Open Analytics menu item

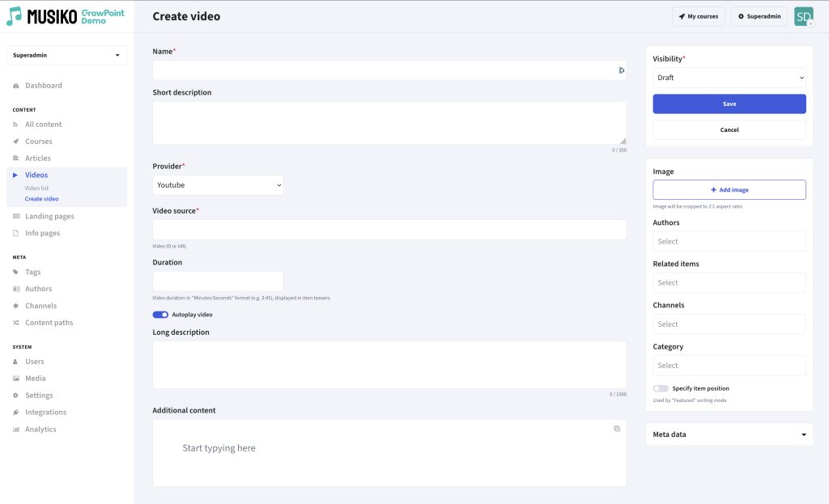point(40,429)
